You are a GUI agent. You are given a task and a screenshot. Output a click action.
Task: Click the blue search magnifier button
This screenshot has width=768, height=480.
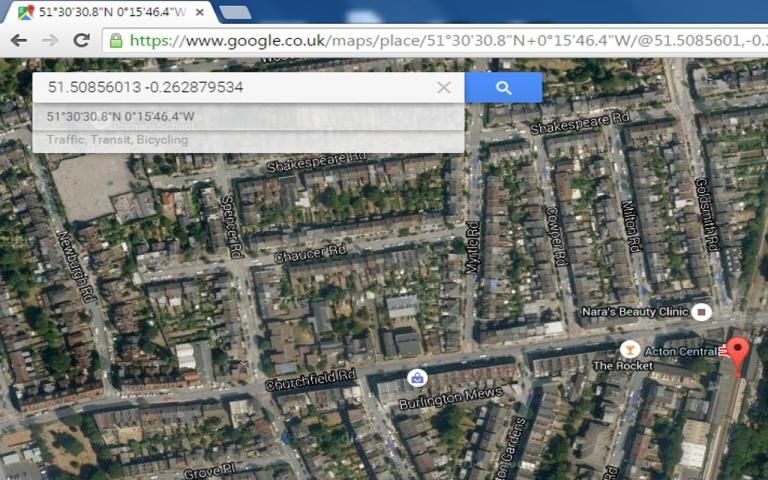click(503, 88)
